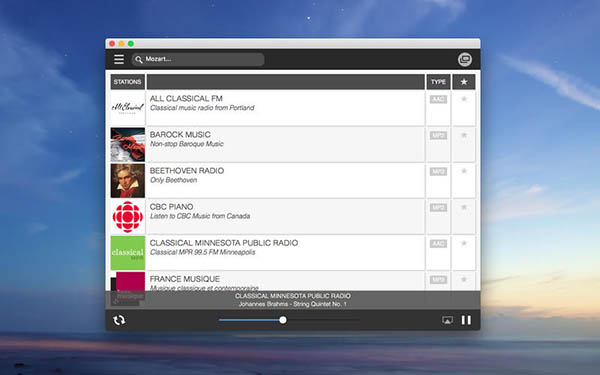The width and height of the screenshot is (600, 375).
Task: Favorite CBC Piano station
Action: [464, 207]
